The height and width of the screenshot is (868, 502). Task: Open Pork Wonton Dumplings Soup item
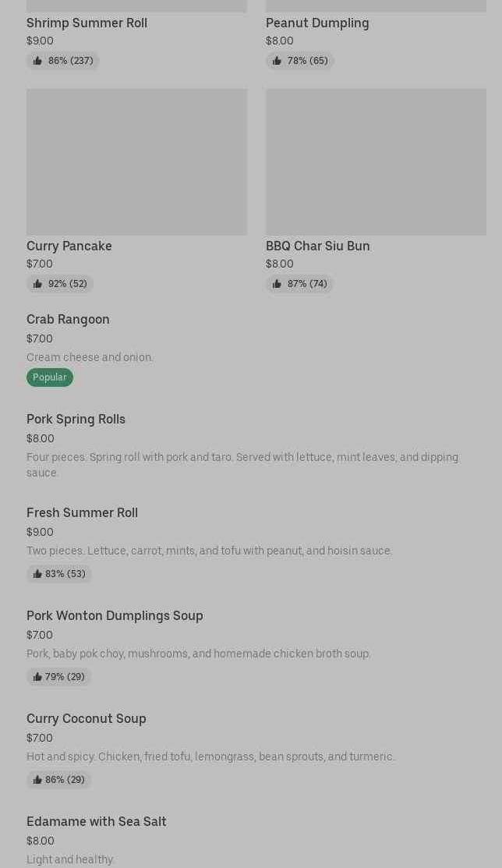[x=115, y=616]
